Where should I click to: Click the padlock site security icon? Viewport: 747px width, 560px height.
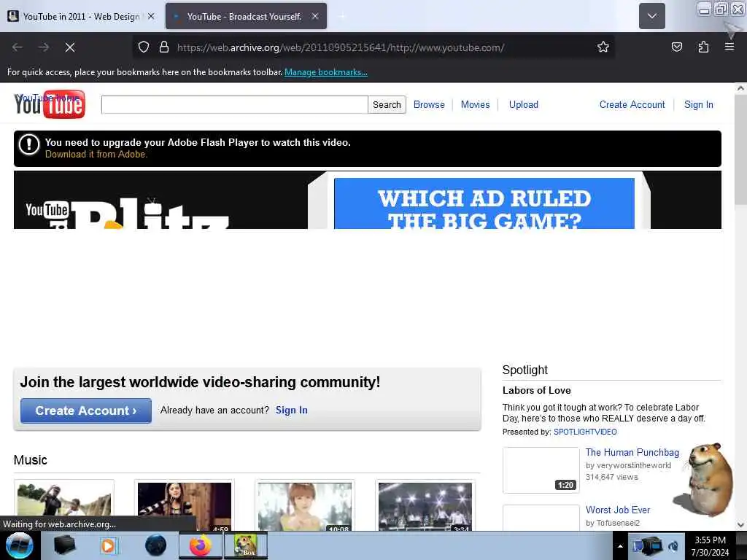pos(164,47)
